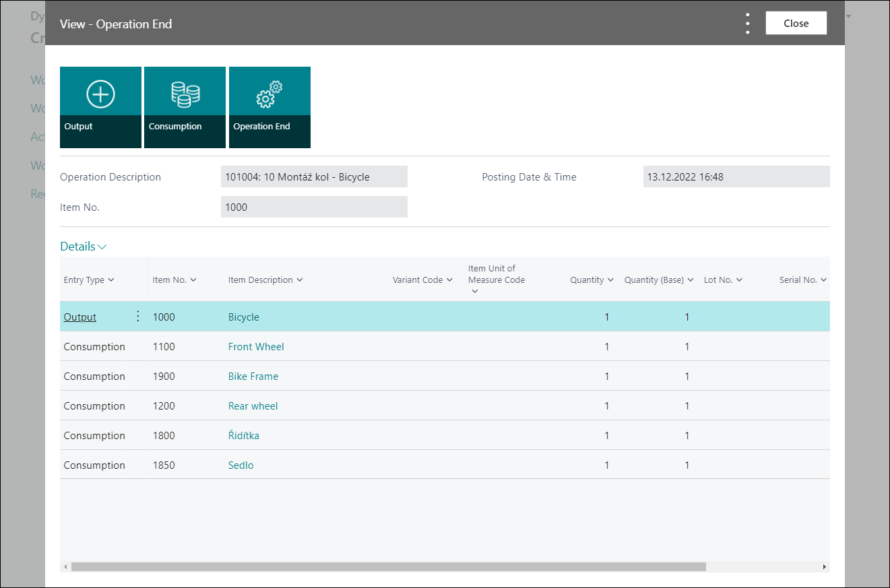Click the plus icon on the Output tile
The height and width of the screenshot is (588, 890).
click(x=100, y=94)
